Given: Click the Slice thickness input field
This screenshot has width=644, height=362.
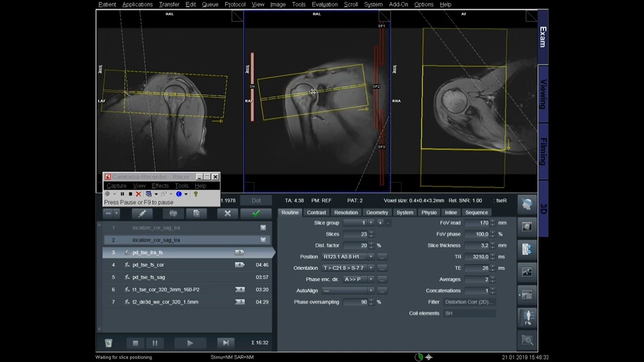Looking at the screenshot, I should click(x=477, y=245).
